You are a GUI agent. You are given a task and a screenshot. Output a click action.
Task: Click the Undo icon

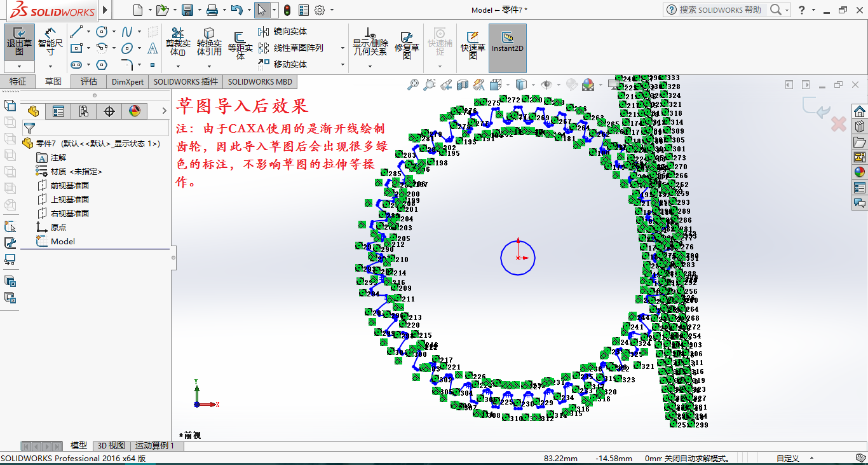236,10
